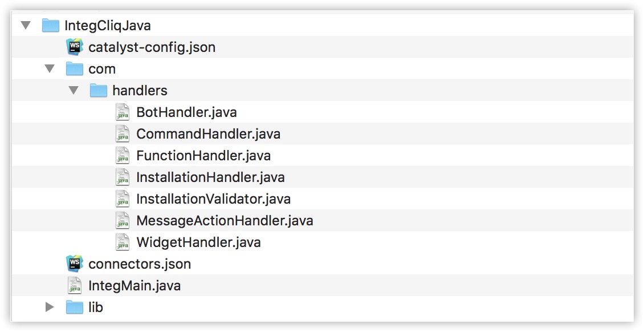Click the java icon of WidgetHandler.java
The width and height of the screenshot is (644, 332).
coord(123,242)
